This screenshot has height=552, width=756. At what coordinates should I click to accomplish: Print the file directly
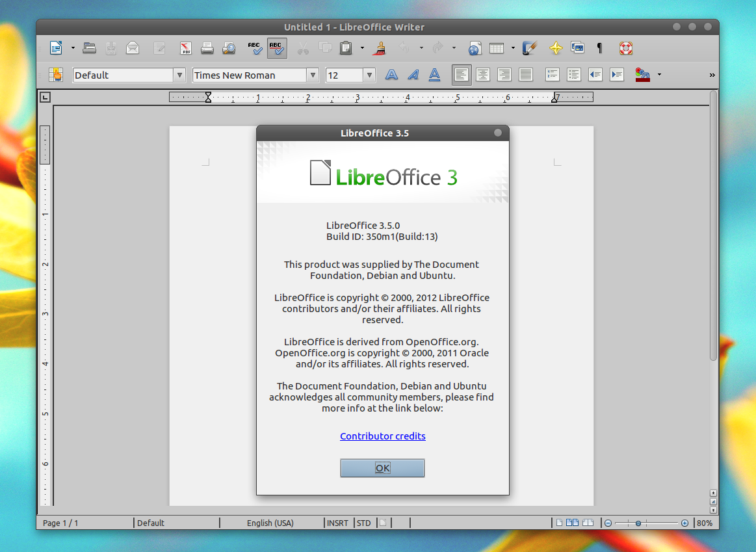[207, 47]
